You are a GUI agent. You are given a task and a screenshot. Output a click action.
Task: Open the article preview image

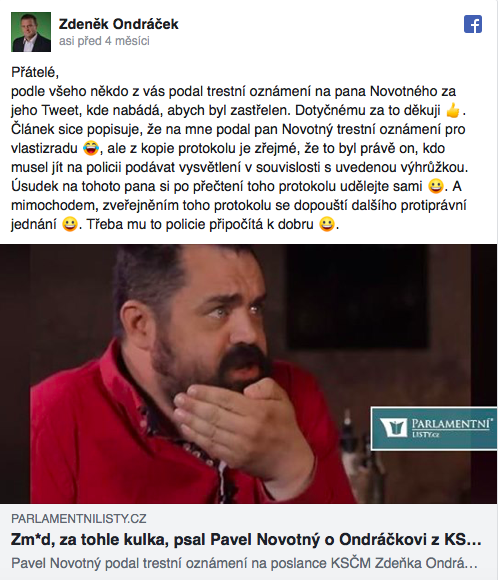(x=249, y=374)
